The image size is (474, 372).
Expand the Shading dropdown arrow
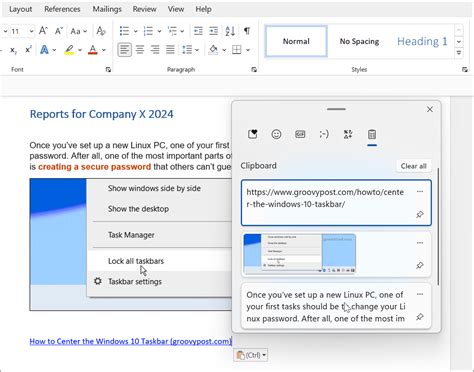[224, 50]
